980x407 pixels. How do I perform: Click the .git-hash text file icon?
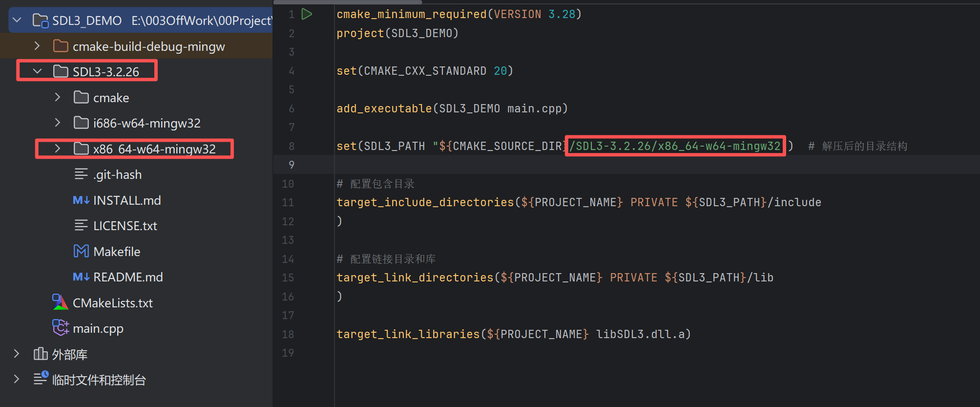(x=81, y=174)
